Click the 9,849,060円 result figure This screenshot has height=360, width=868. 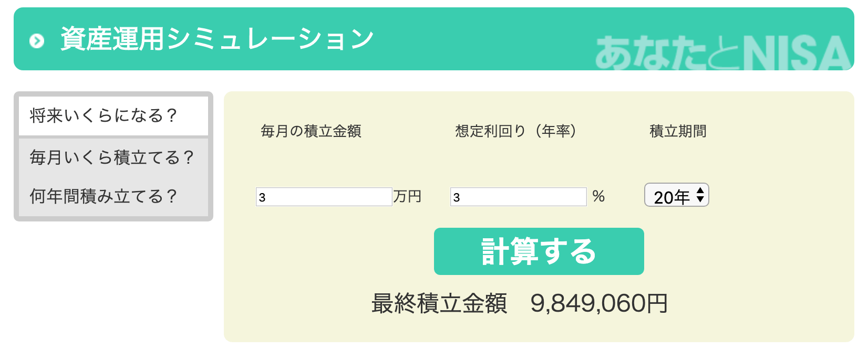click(x=600, y=302)
